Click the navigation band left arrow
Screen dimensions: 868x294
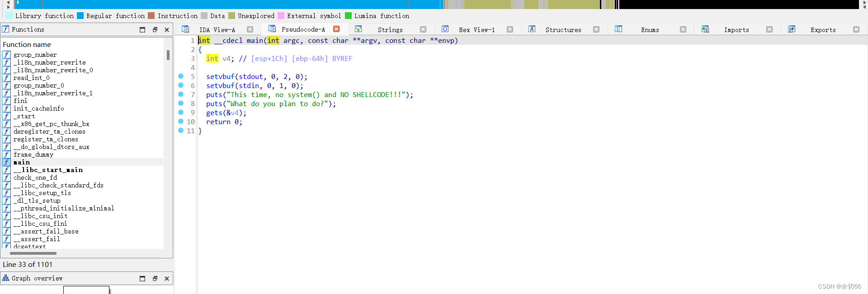coord(8,2)
